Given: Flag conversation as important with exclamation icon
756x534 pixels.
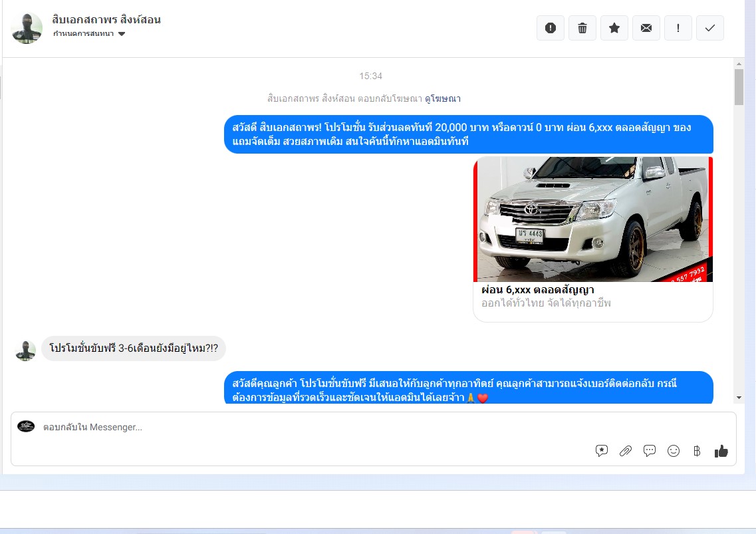Looking at the screenshot, I should 678,28.
